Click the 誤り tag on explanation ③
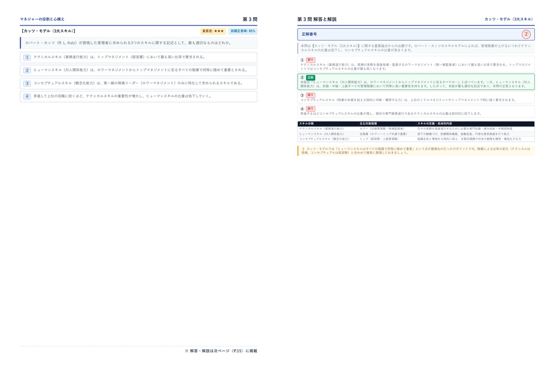Image resolution: width=555 pixels, height=392 pixels. point(311,95)
